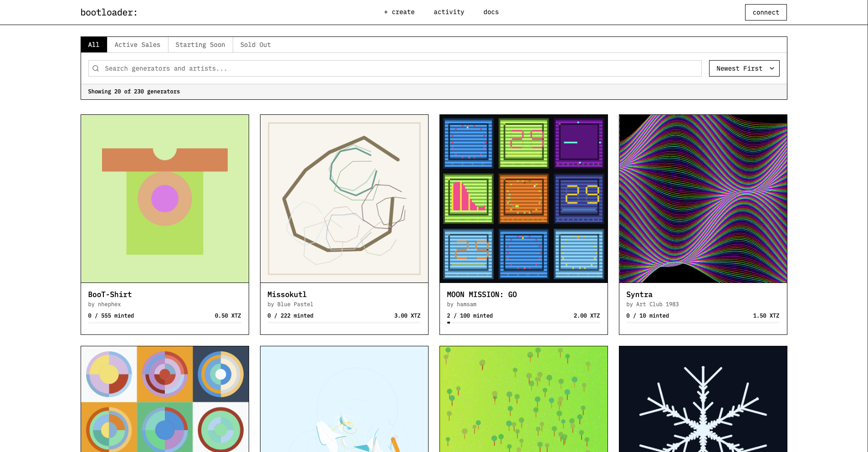Click the MOON MISSION: GO title

[482, 294]
